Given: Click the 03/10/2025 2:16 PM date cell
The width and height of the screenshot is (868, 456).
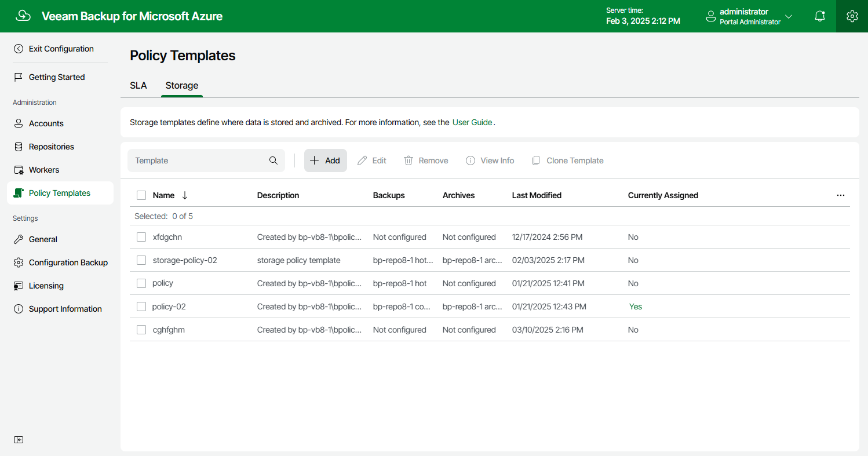Looking at the screenshot, I should tap(548, 330).
